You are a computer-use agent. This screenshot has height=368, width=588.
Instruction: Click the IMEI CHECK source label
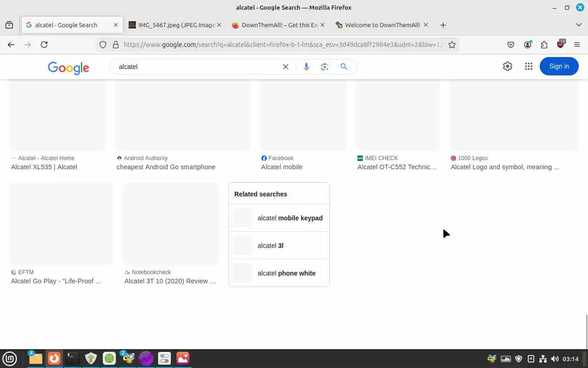(381, 158)
